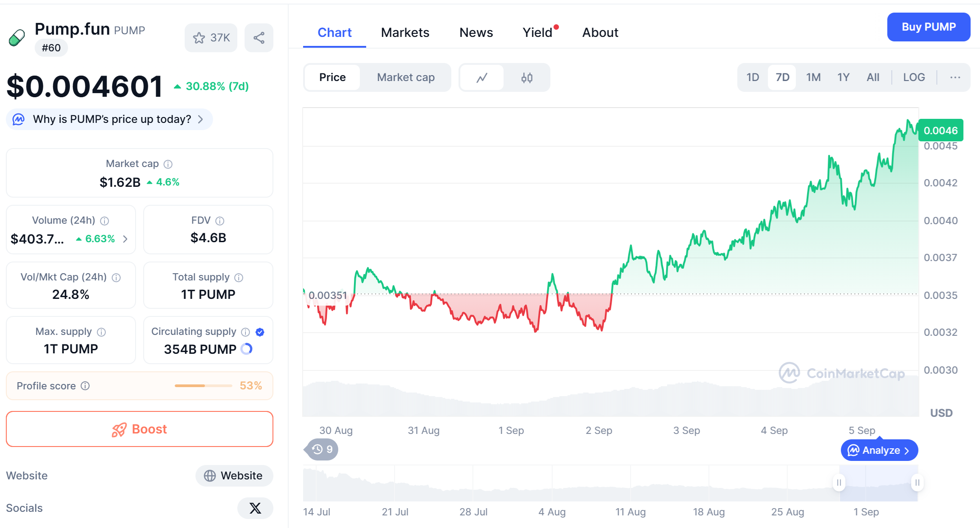
Task: Click the Boost button
Action: (140, 429)
